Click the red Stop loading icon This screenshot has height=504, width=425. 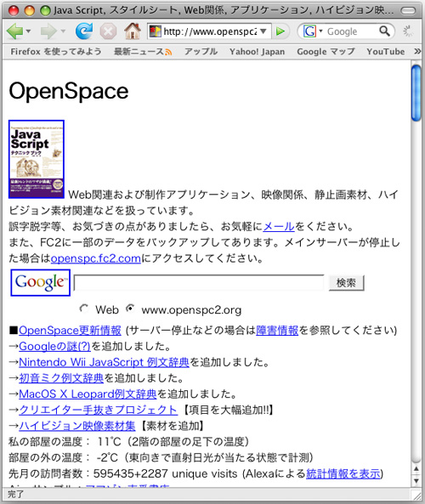point(108,31)
